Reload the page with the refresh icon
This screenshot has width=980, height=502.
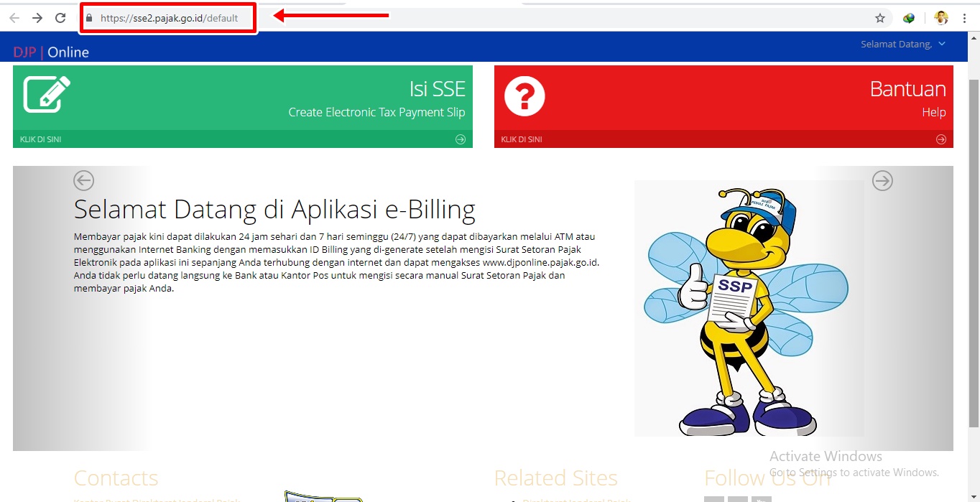(x=60, y=18)
